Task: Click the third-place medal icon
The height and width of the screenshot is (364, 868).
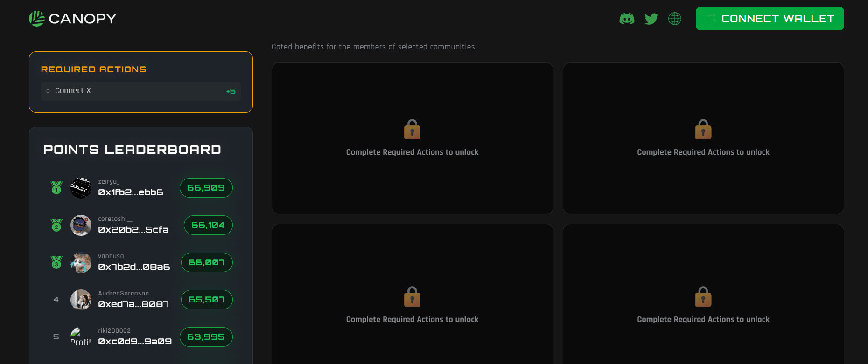Action: pyautogui.click(x=56, y=262)
